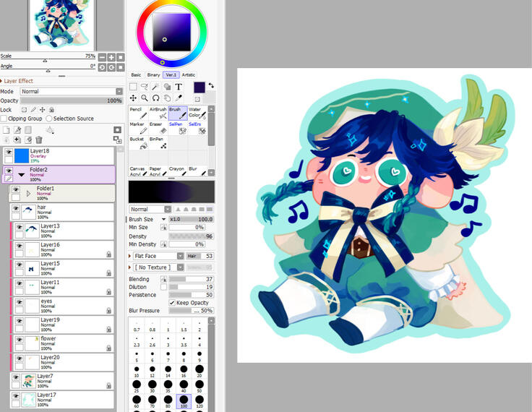This screenshot has height=412, width=532.
Task: Select the Marker tool
Action: point(139,128)
